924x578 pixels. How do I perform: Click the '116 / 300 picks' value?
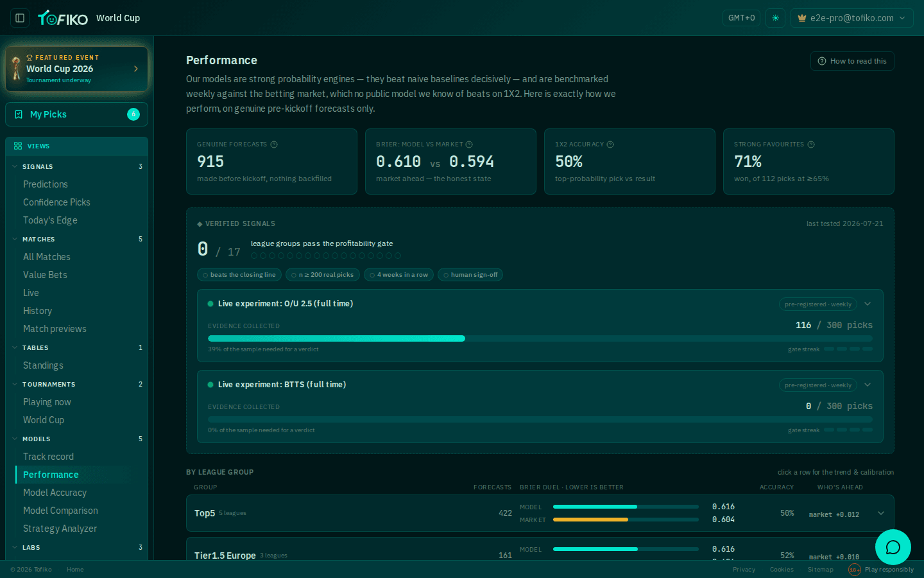coord(834,325)
